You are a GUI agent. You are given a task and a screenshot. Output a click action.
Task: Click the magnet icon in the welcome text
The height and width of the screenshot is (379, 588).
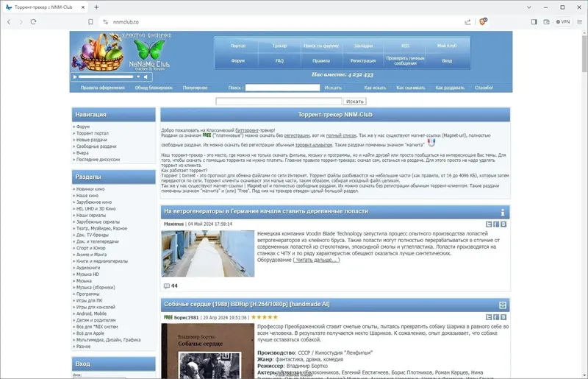coord(431,143)
